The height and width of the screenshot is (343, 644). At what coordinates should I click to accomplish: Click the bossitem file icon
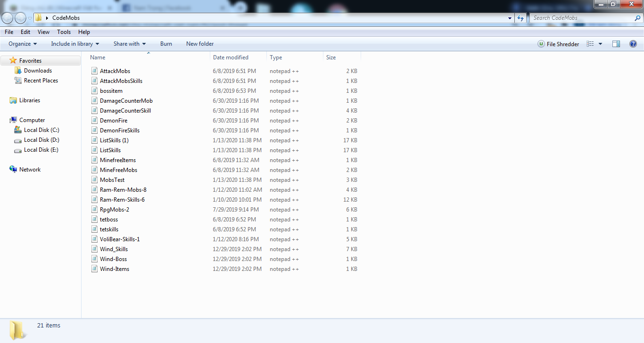[x=94, y=91]
